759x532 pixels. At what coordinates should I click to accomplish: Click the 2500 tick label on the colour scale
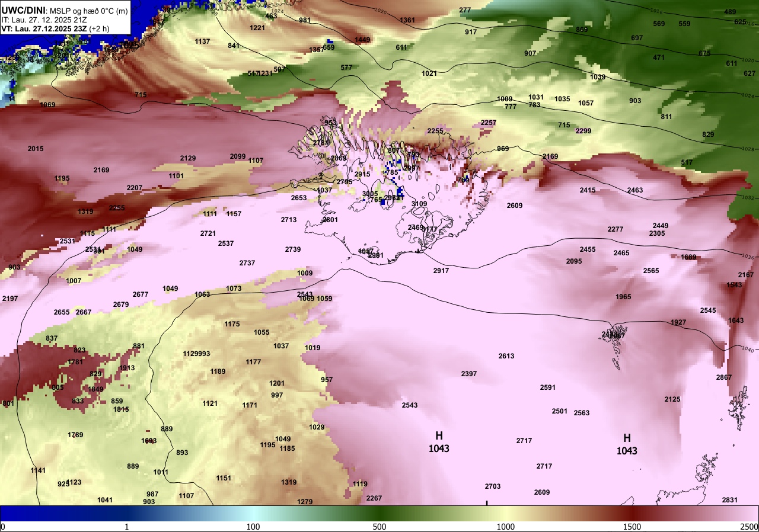pyautogui.click(x=750, y=527)
